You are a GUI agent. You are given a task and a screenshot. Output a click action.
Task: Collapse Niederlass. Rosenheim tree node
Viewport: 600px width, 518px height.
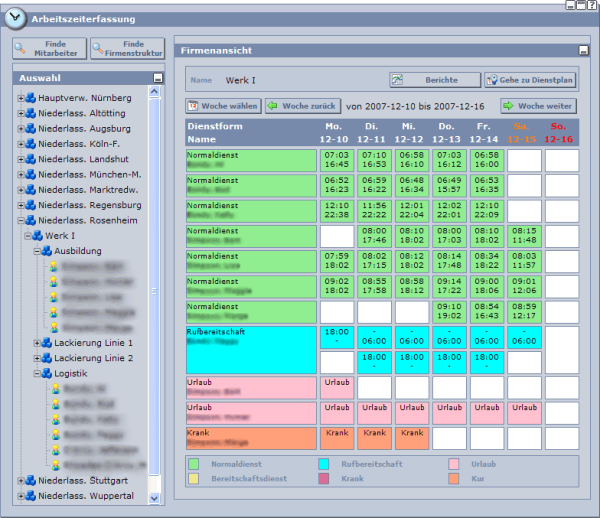(x=21, y=221)
